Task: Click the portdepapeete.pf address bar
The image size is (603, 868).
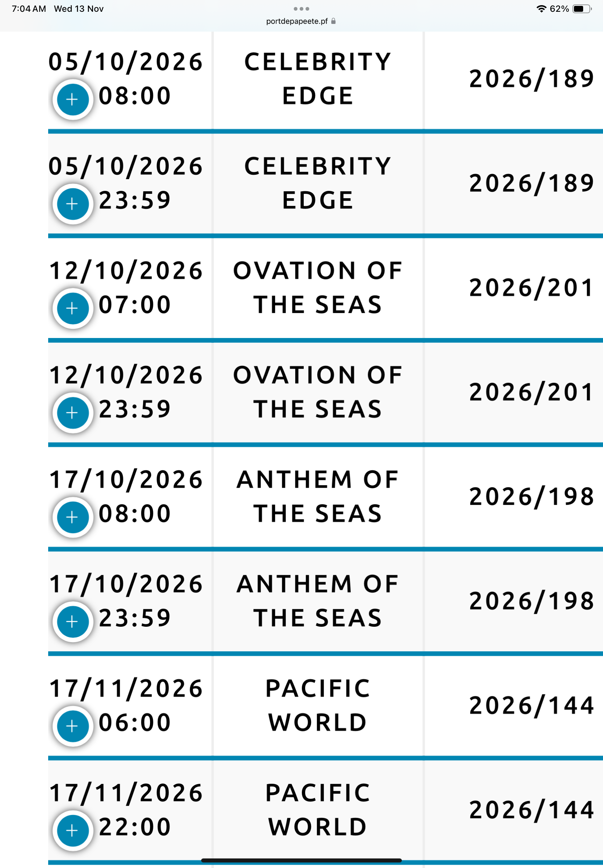Action: coord(301,21)
